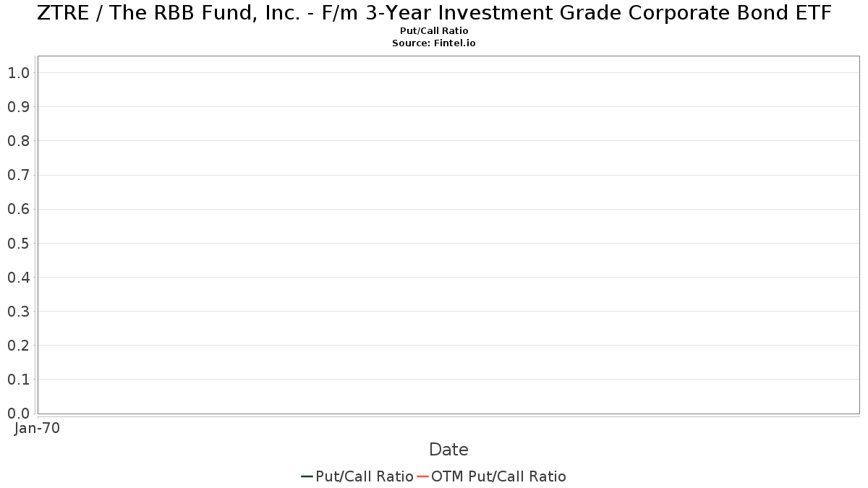
Task: Click the 0.4 y-axis label
Action: [18, 277]
